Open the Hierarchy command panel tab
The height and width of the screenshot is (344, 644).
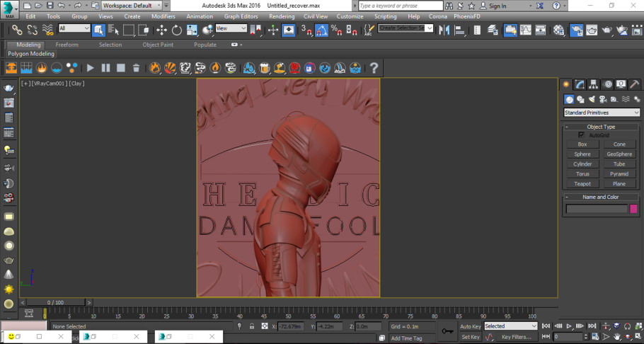pos(594,84)
